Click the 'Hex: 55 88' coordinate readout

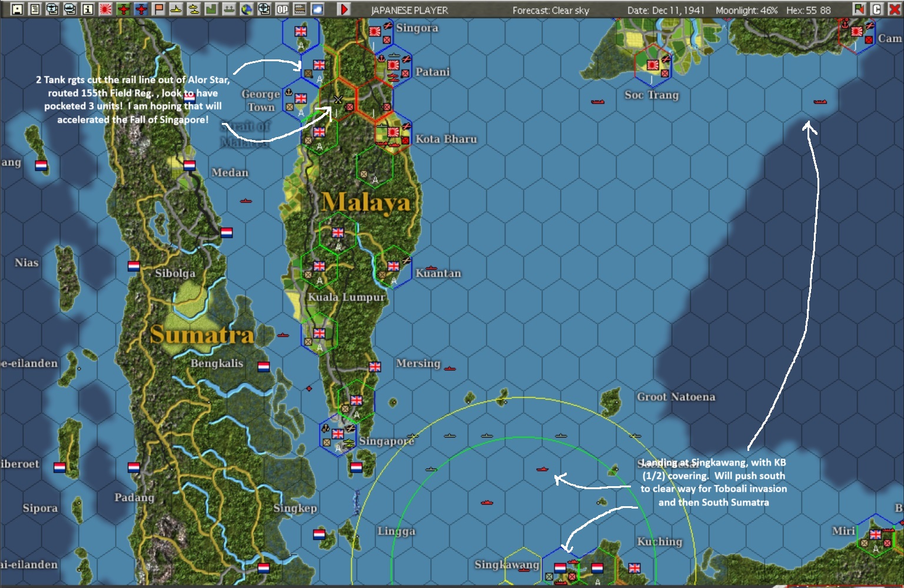[x=809, y=10]
